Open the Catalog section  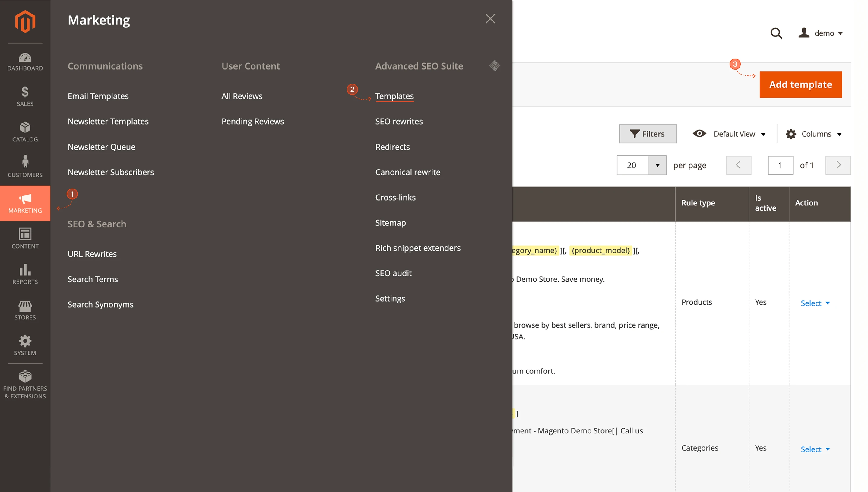(x=25, y=132)
